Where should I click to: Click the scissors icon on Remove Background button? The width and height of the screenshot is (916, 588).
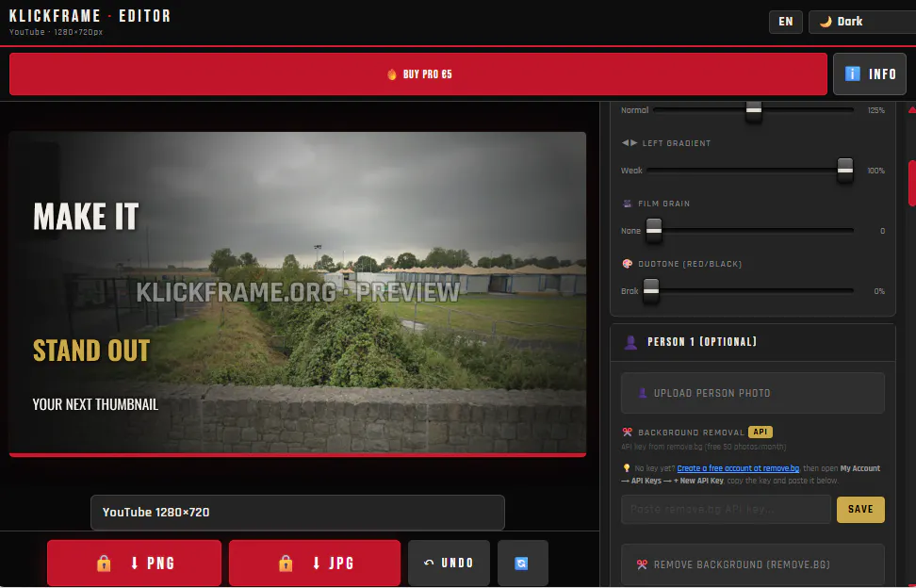(x=642, y=564)
